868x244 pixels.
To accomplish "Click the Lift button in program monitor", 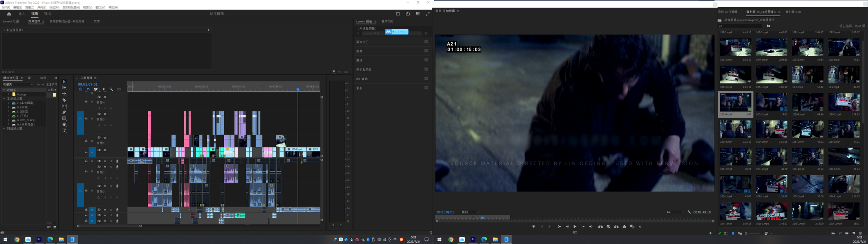I will click(x=600, y=227).
